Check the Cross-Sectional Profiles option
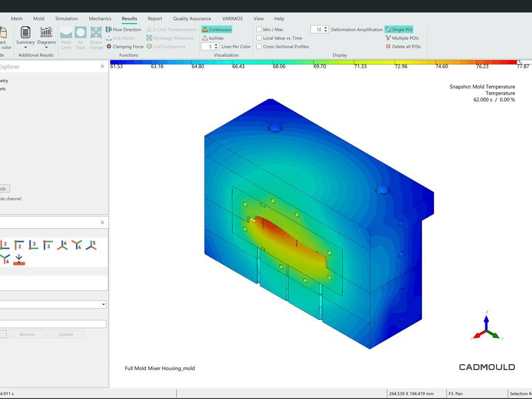This screenshot has height=399, width=532. coord(259,47)
